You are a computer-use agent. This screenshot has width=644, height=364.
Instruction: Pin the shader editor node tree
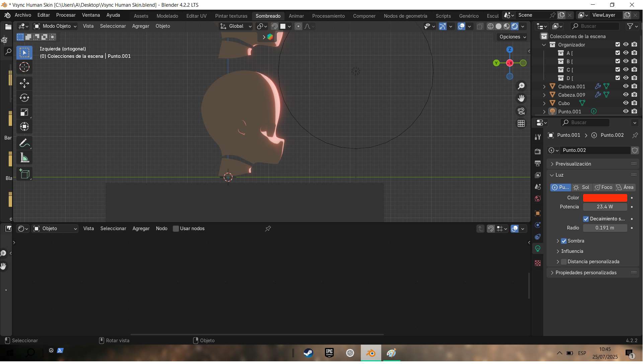tap(268, 229)
